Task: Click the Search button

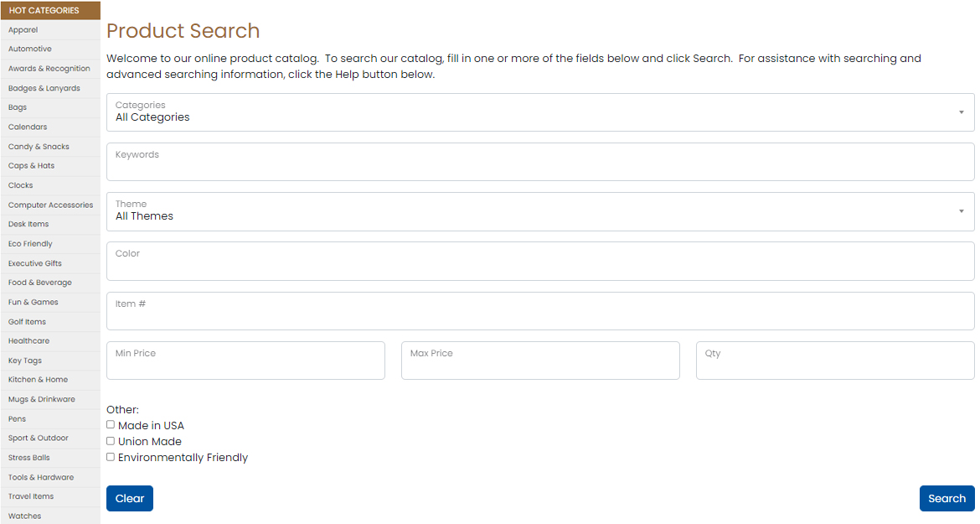Action: click(946, 498)
